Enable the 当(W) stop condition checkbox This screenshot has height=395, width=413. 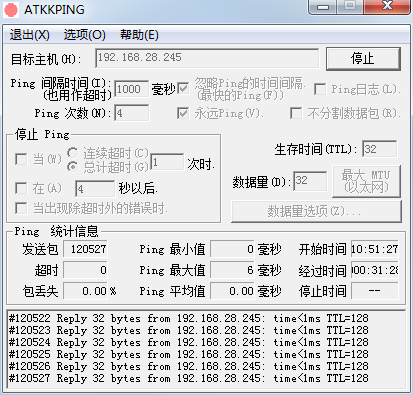click(x=21, y=159)
